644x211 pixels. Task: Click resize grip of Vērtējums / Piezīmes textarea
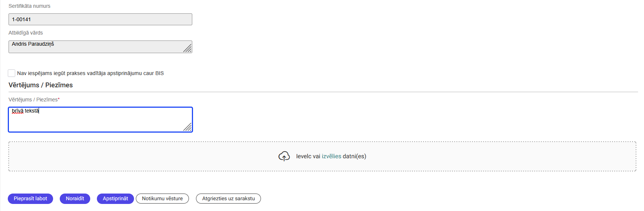188,127
